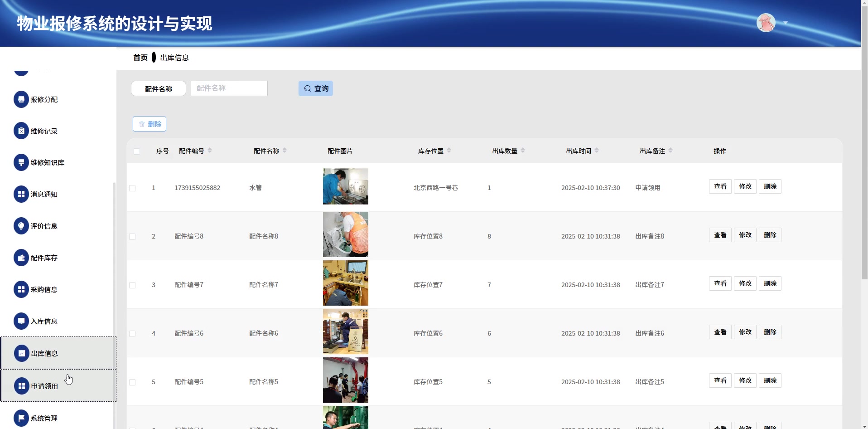Open the 配件名称7 image thumbnail
868x429 pixels.
tap(346, 283)
